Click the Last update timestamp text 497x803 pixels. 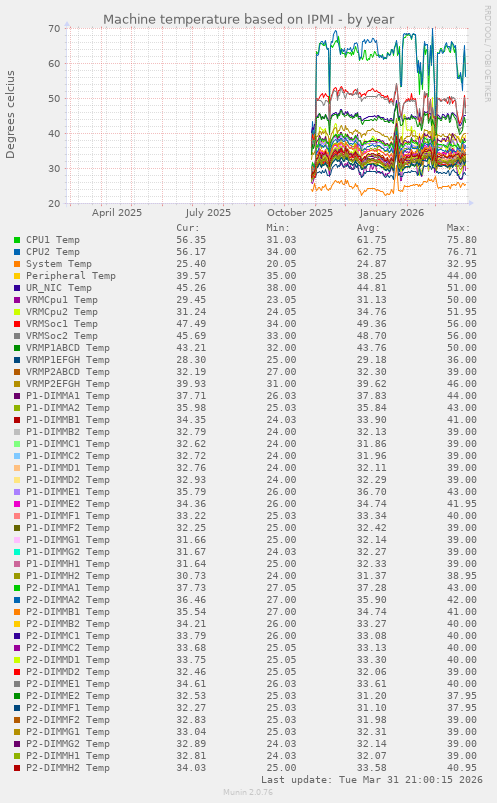click(x=372, y=779)
